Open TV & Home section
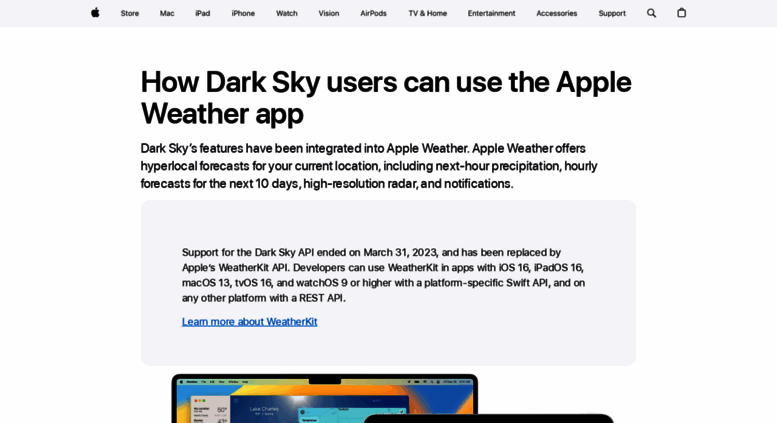 pyautogui.click(x=428, y=13)
